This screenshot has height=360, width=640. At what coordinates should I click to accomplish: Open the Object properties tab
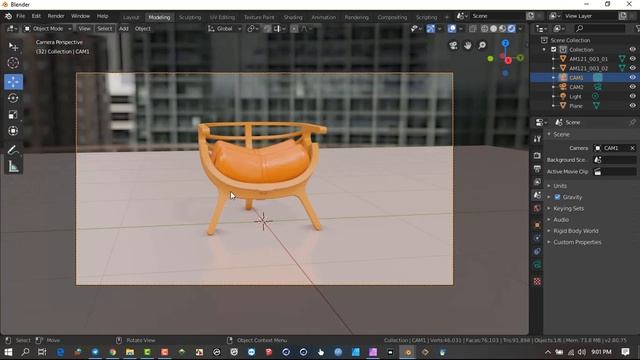537,225
